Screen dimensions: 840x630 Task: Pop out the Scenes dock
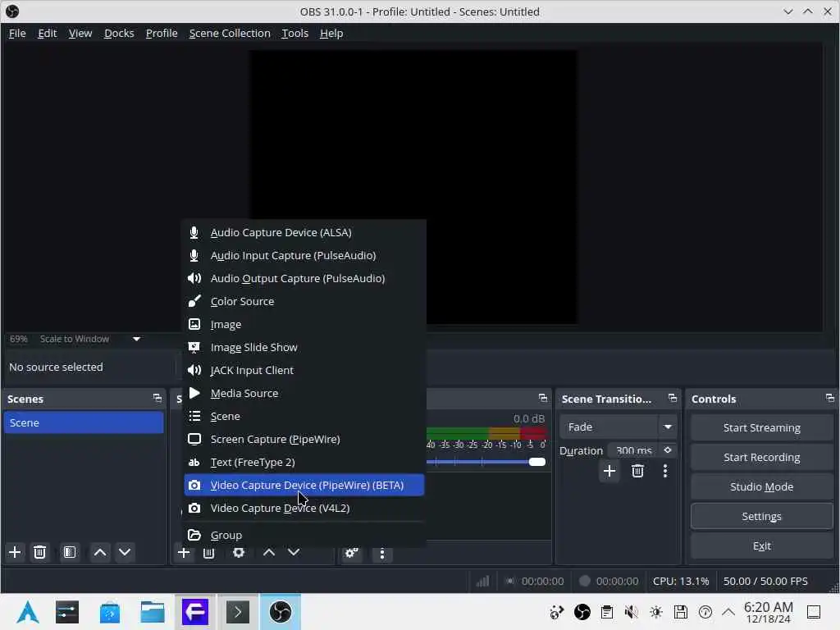pyautogui.click(x=157, y=398)
